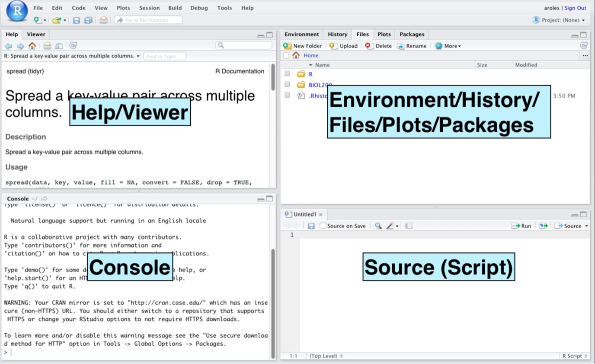
Task: Click the Home breadcrumb link
Action: [x=311, y=55]
